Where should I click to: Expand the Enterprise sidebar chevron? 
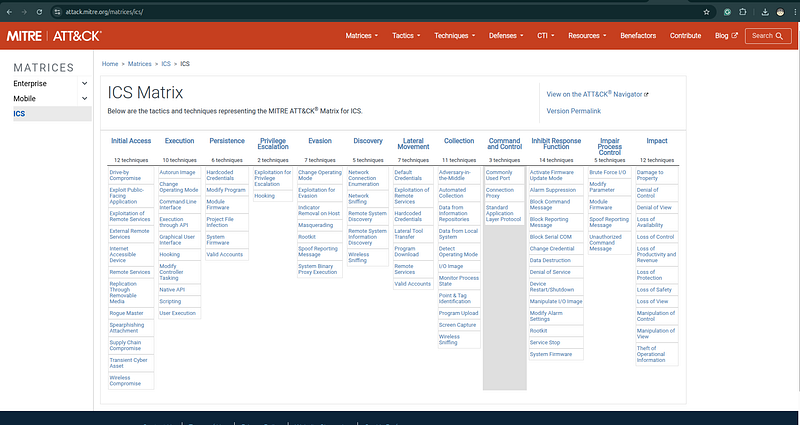click(85, 84)
